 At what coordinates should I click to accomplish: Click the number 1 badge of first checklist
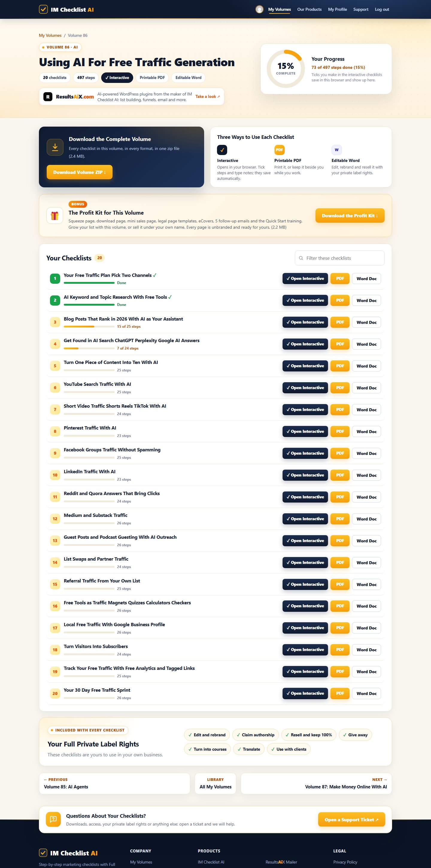coord(55,279)
